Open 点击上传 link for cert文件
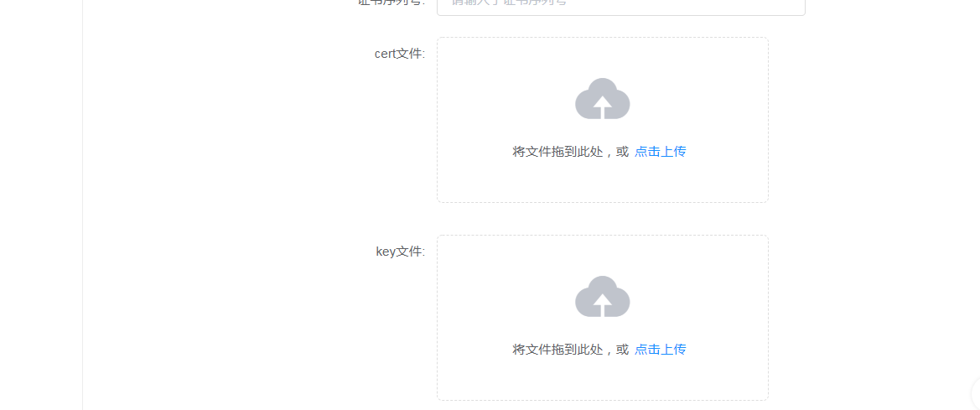 point(660,151)
